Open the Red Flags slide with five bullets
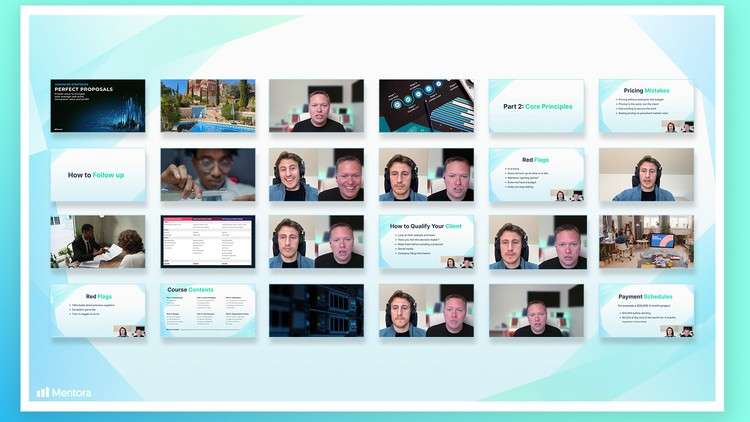Screen dimensions: 750x422 tap(536, 175)
